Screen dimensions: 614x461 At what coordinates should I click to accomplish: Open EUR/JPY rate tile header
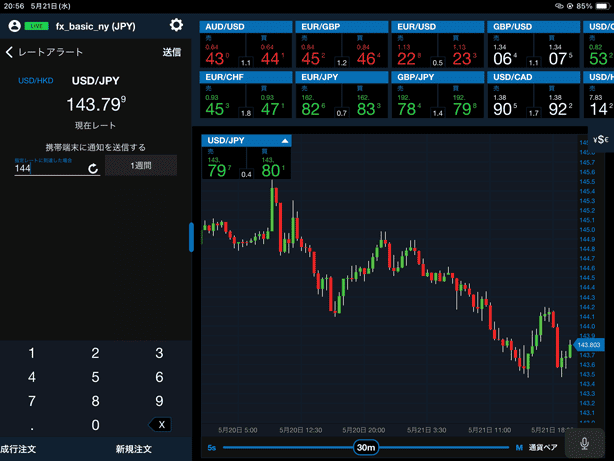click(342, 77)
